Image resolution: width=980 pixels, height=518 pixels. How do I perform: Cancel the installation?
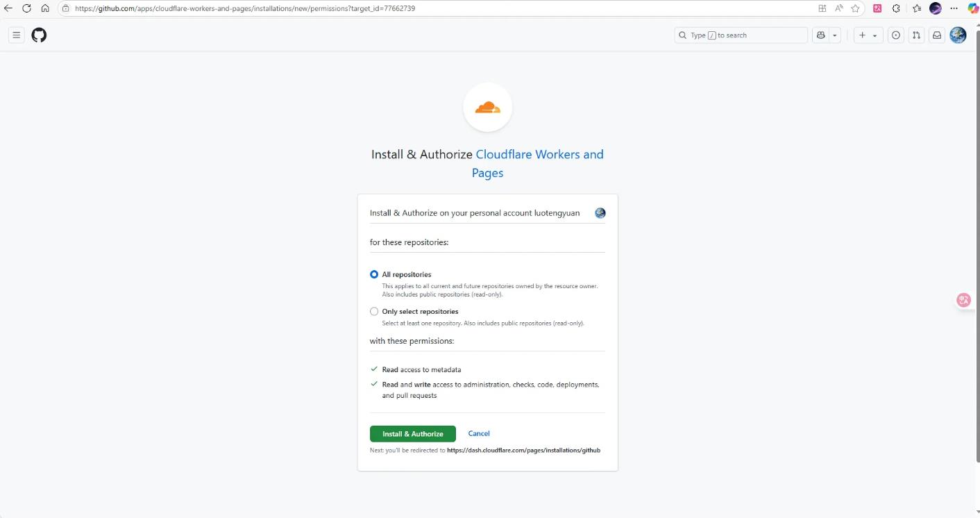(479, 433)
